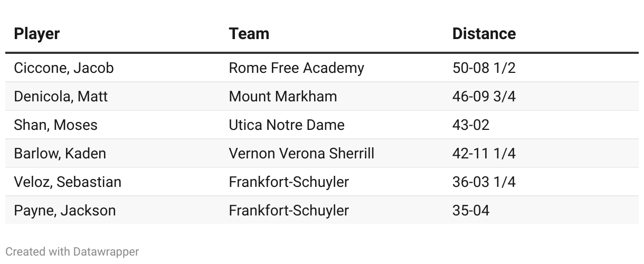The height and width of the screenshot is (264, 644).
Task: Click the 46-09 3/4 distance value
Action: pos(484,97)
